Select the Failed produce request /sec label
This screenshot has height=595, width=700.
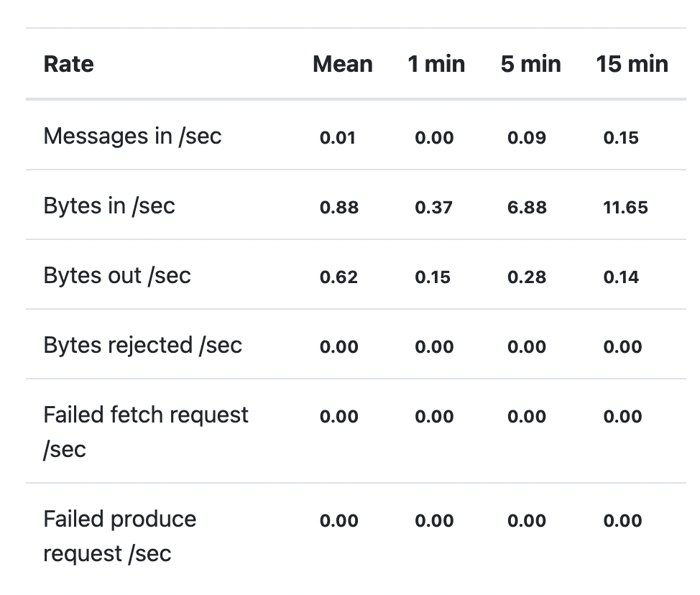pyautogui.click(x=120, y=536)
